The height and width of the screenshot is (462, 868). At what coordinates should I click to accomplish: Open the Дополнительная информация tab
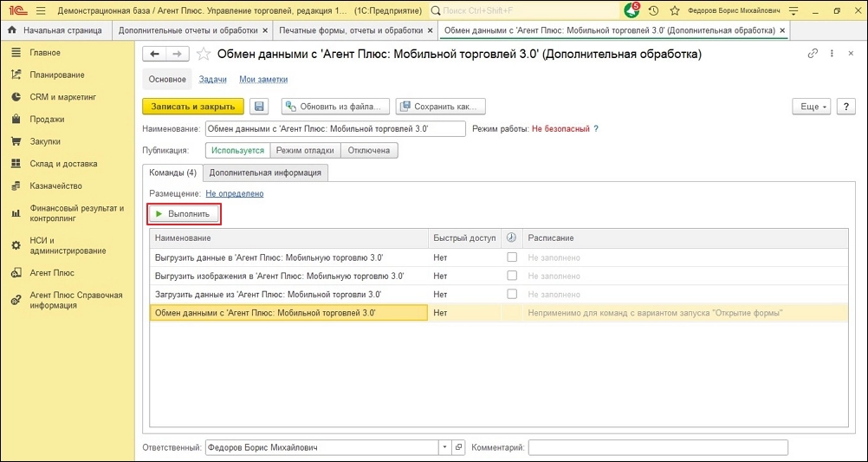pos(265,172)
